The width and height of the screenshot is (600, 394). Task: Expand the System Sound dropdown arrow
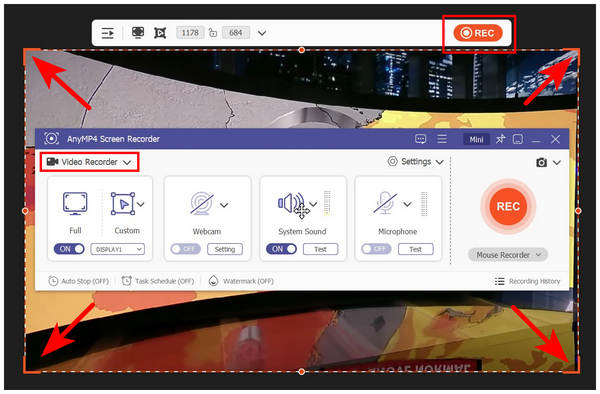313,204
